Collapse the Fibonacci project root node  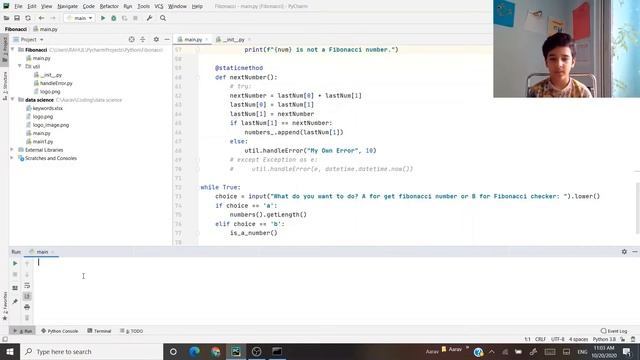tap(12, 50)
